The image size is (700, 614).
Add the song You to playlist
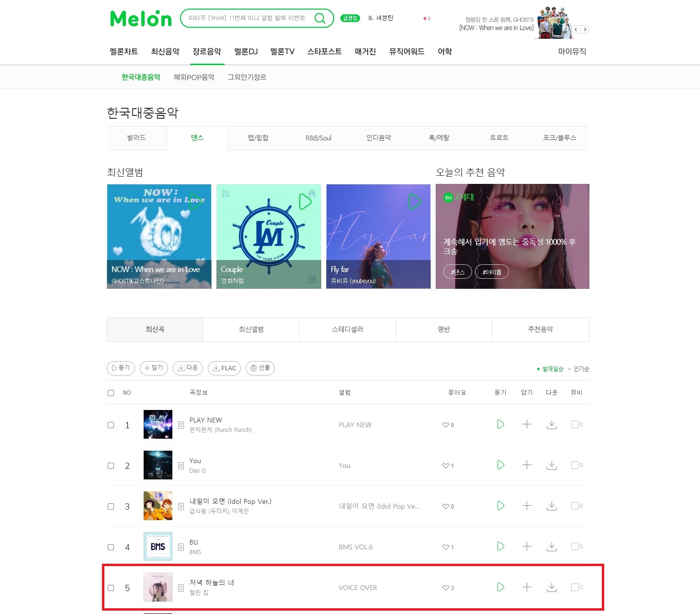point(527,465)
